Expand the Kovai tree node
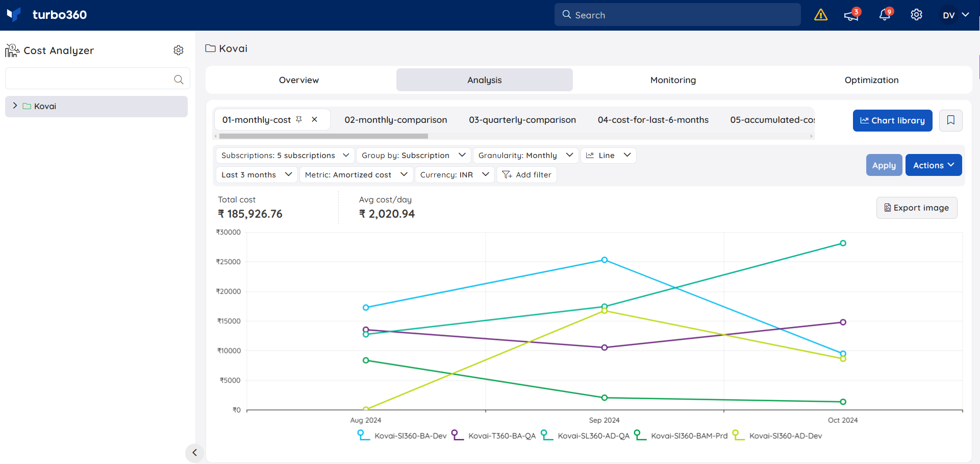Viewport: 980px width, 464px height. (15, 106)
